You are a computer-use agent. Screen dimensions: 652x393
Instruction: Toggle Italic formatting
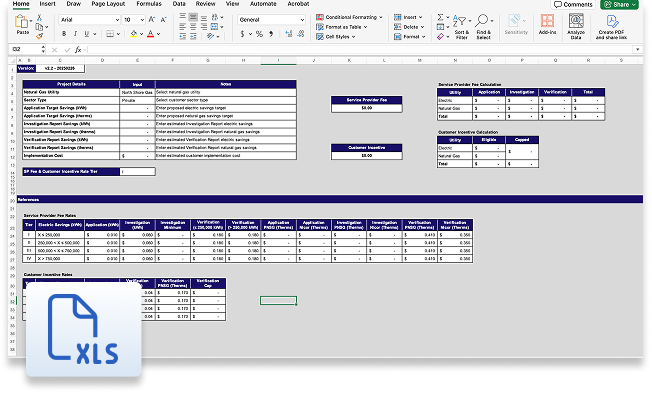(75, 34)
